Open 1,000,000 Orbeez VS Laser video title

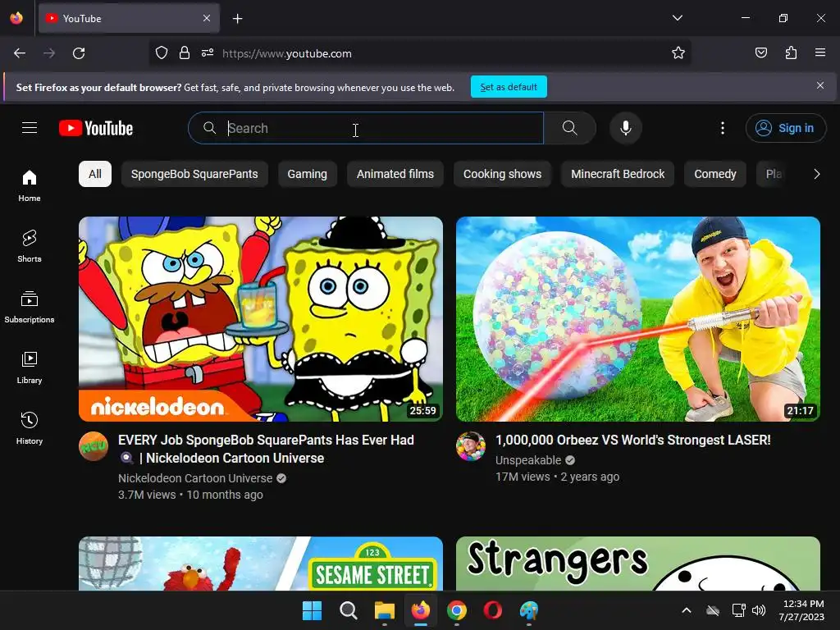(x=632, y=441)
